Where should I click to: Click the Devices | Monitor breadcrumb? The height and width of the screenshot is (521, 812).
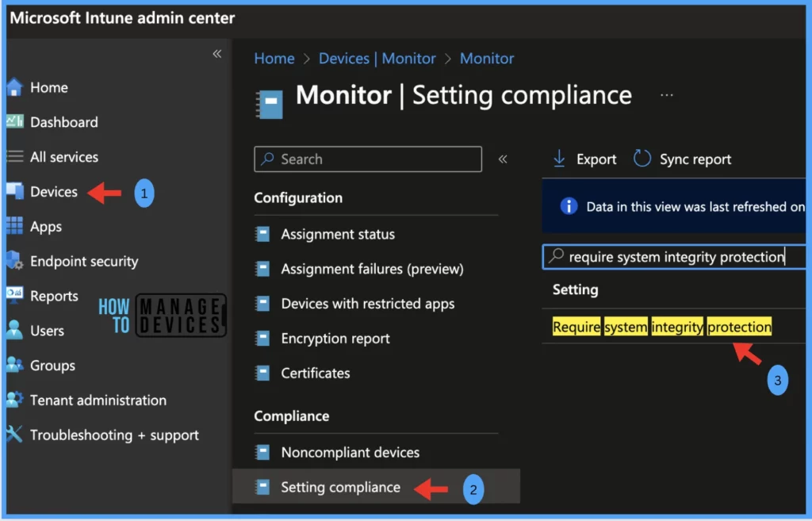point(377,58)
